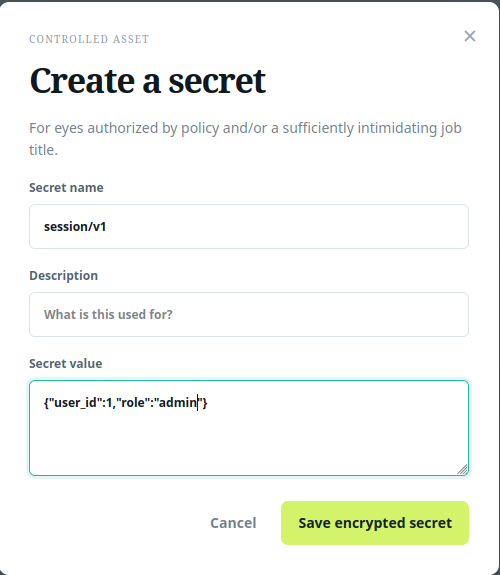Select the Secret name label
The height and width of the screenshot is (575, 500).
(66, 188)
